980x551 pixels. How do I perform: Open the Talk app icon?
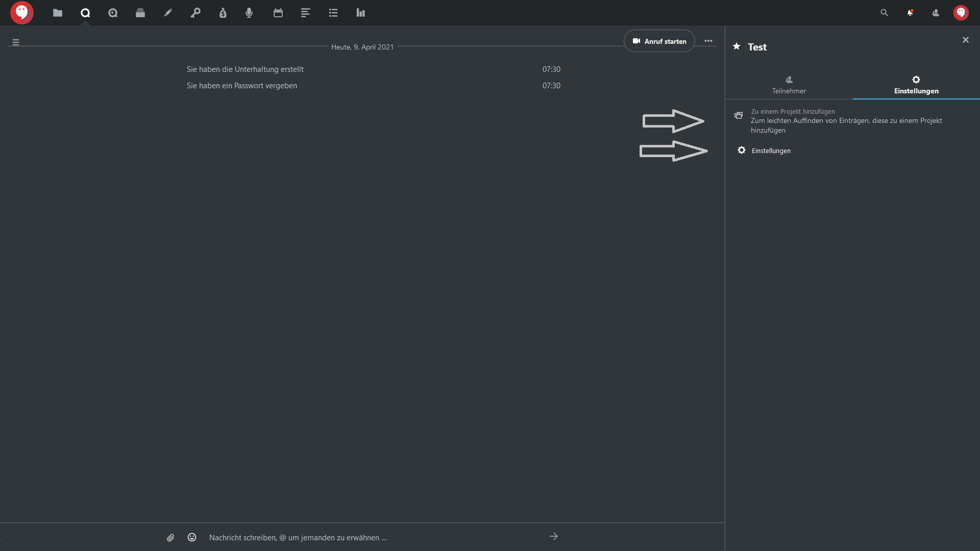85,13
